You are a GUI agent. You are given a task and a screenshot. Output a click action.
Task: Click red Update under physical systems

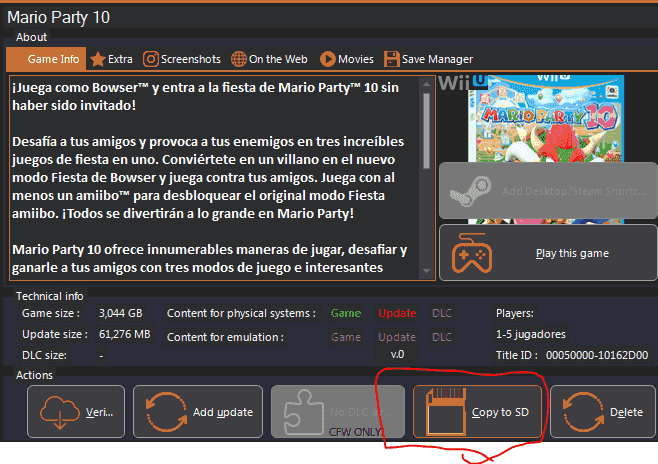point(397,313)
